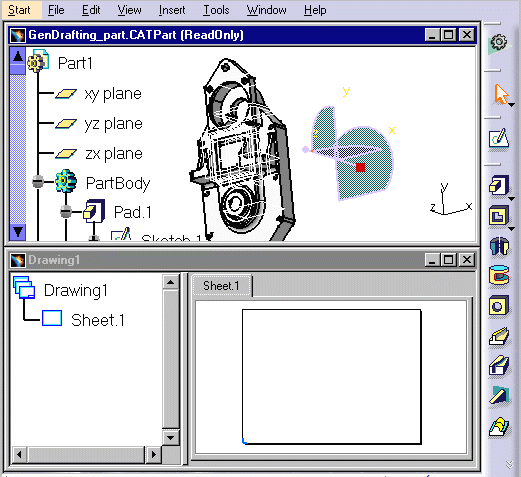The height and width of the screenshot is (477, 521).
Task: Click the Part1 gear document icon
Action: coord(38,60)
